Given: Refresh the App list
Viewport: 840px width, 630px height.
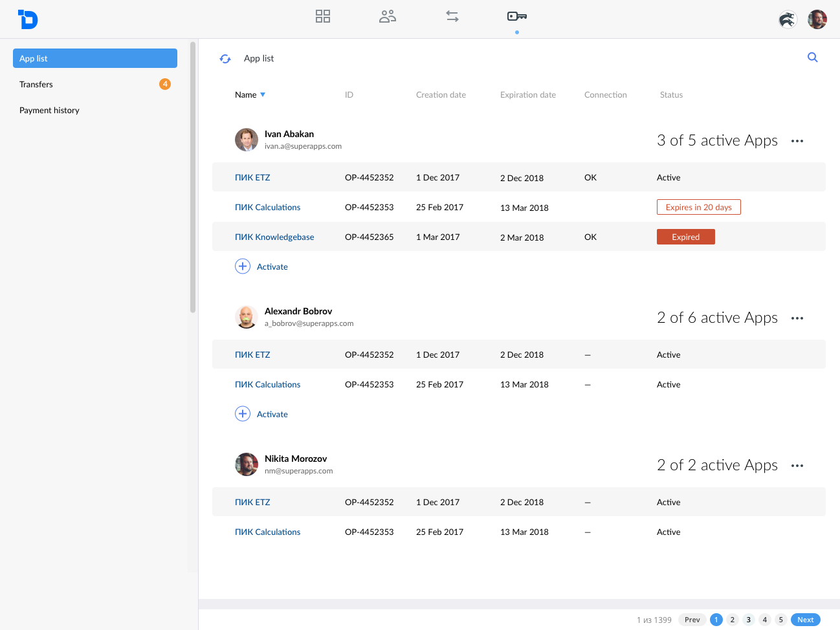Looking at the screenshot, I should click(225, 59).
